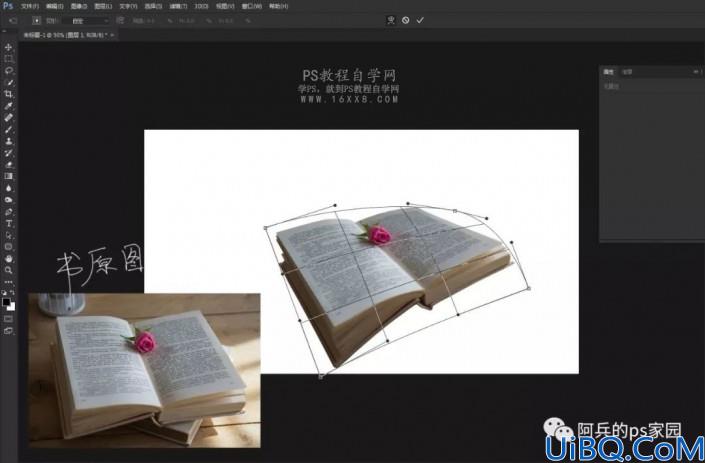Close the open document tab

click(x=112, y=35)
